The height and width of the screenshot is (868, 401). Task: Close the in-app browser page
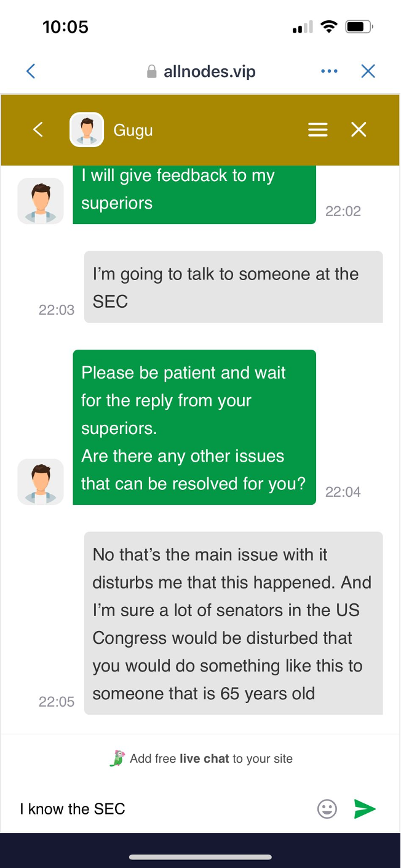[x=368, y=71]
